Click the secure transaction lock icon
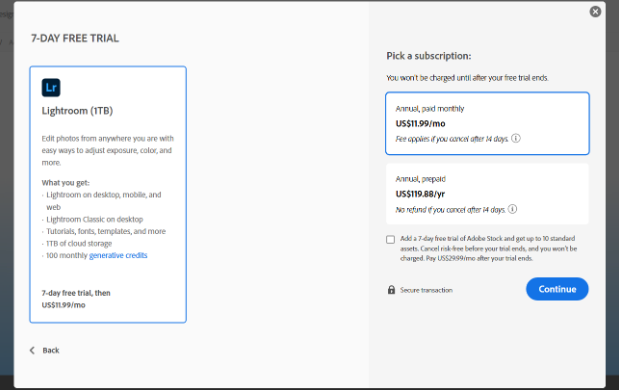This screenshot has width=619, height=390. pyautogui.click(x=391, y=290)
